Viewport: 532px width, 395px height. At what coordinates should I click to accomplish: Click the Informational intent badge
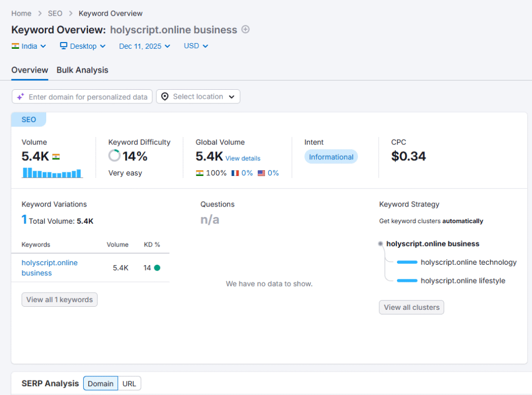coord(331,157)
